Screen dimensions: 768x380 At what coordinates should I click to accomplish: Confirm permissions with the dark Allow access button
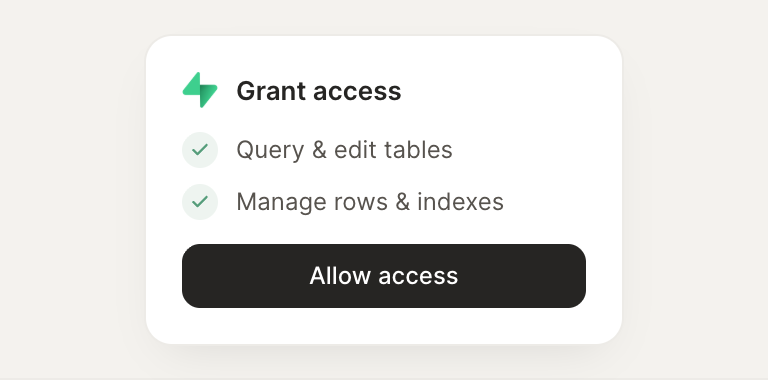(x=384, y=276)
